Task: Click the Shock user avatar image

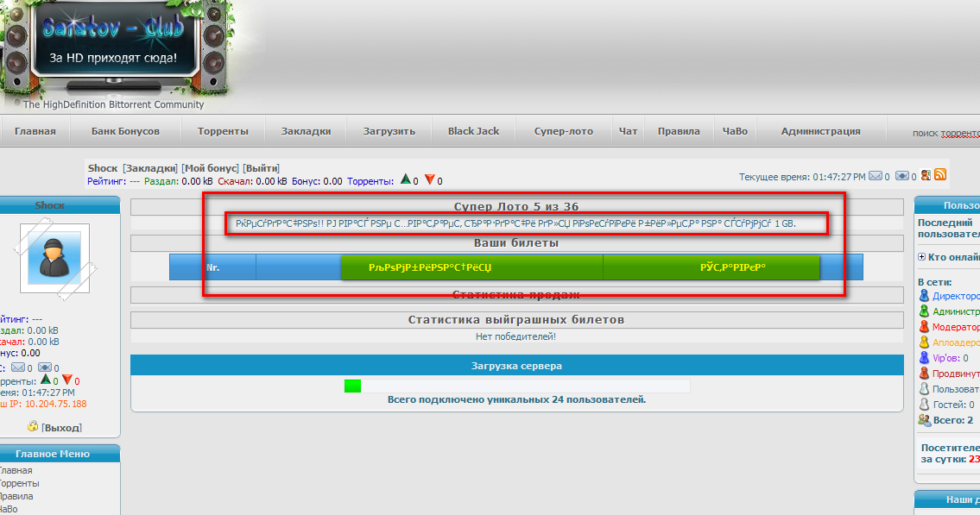Action: (x=54, y=259)
